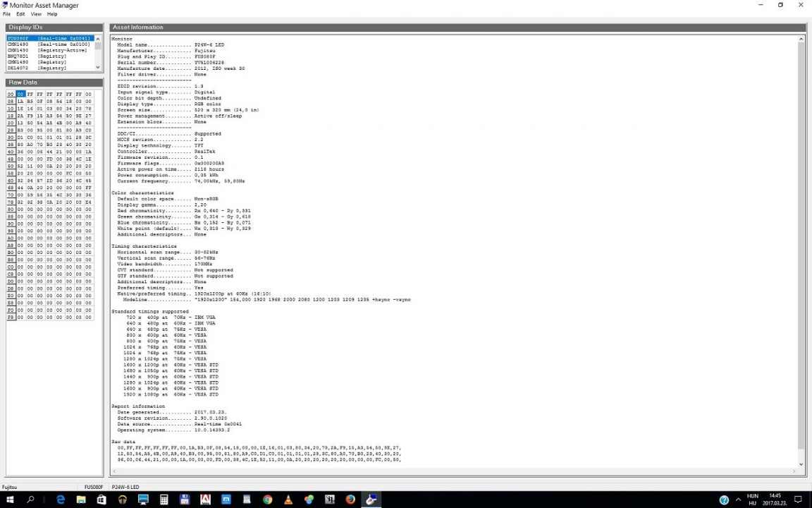Screen dimensions: 812x508
Task: Click raw data row header 48
Action: tap(11, 159)
